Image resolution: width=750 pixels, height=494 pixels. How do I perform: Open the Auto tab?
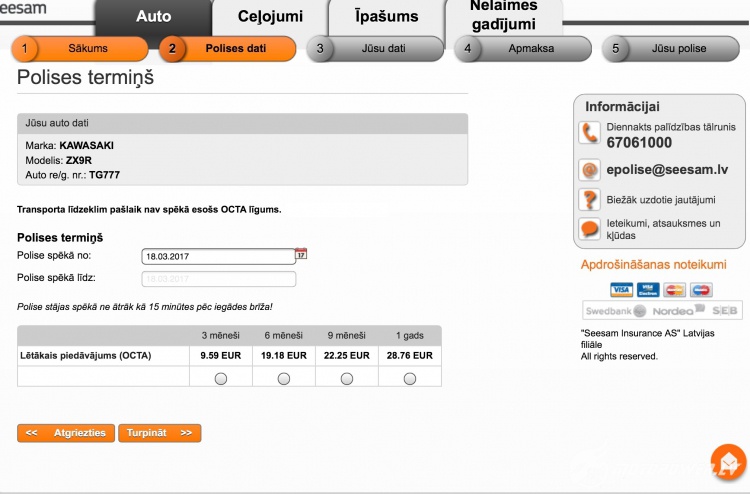click(153, 17)
